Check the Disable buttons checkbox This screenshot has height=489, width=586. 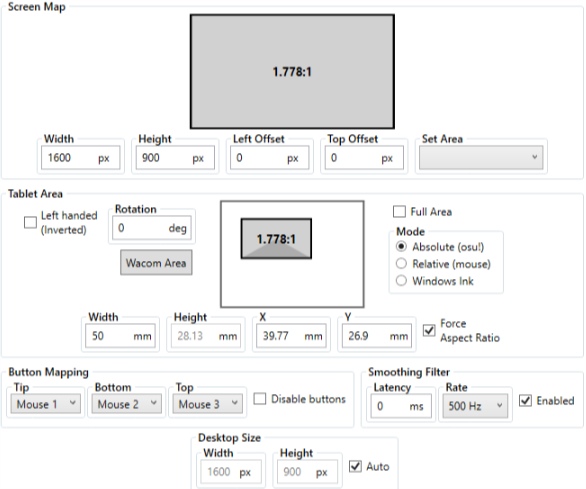[260, 399]
